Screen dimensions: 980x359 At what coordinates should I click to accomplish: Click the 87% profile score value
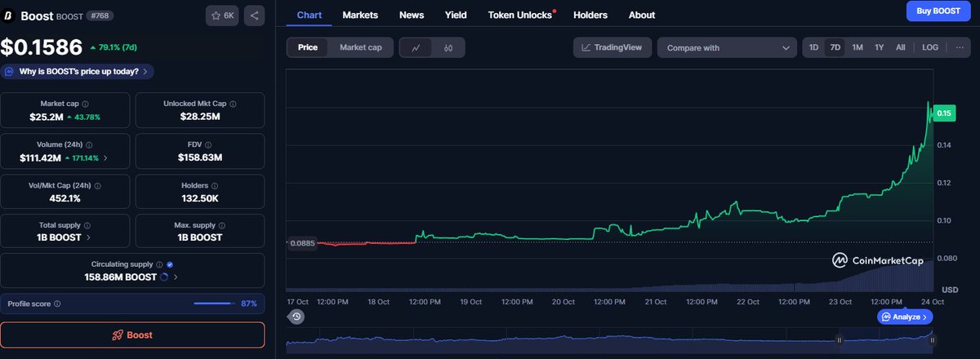coord(249,304)
